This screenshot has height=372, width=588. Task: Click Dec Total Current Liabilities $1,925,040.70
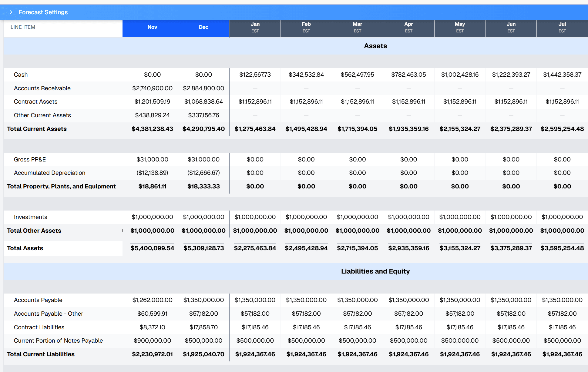203,354
